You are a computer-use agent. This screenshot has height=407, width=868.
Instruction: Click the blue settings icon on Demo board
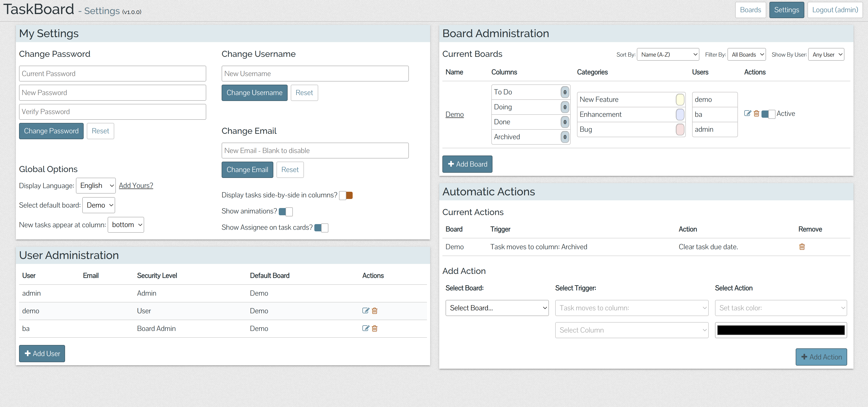tap(748, 114)
